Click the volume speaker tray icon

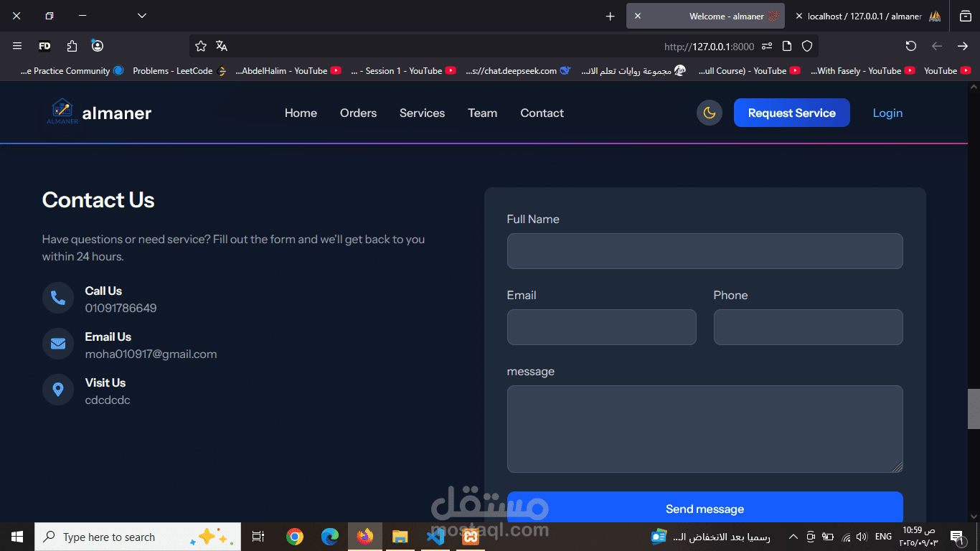[x=862, y=537]
